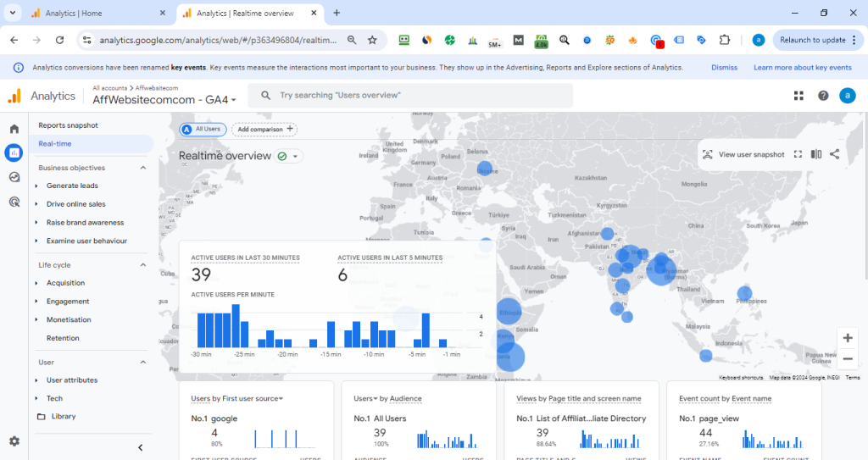Dismiss the key events notification
868x460 pixels.
point(724,68)
